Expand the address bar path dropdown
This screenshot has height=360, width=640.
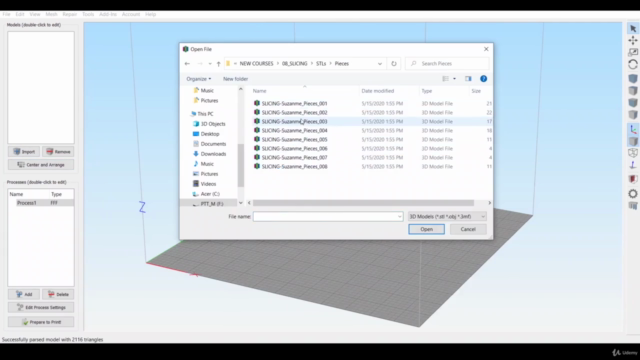point(380,64)
